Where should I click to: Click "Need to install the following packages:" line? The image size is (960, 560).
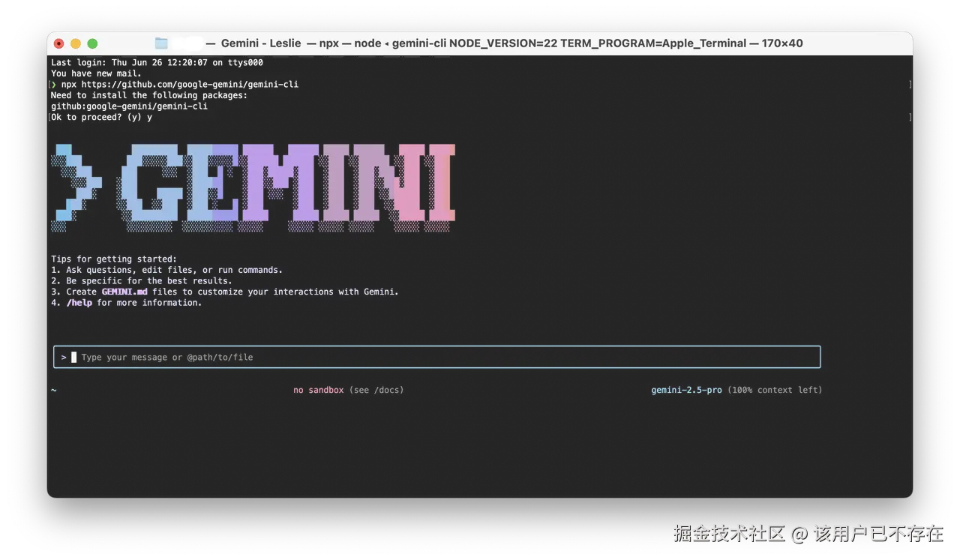[x=149, y=95]
